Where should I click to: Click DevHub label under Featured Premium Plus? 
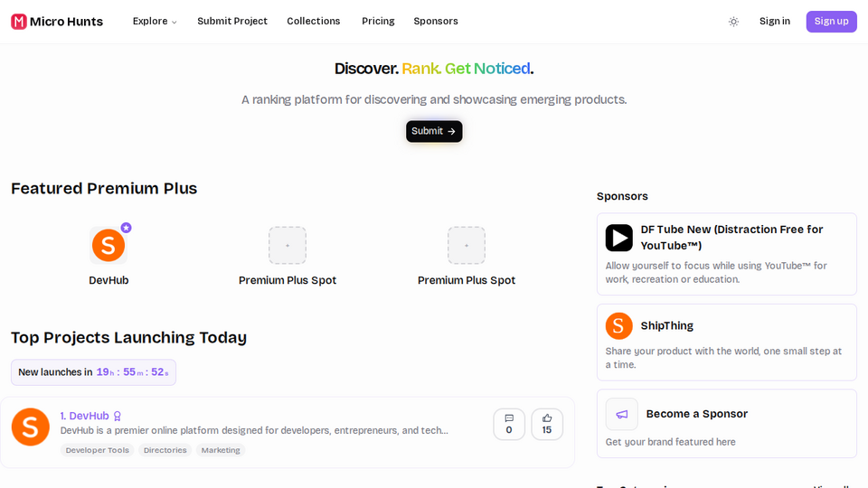tap(108, 280)
